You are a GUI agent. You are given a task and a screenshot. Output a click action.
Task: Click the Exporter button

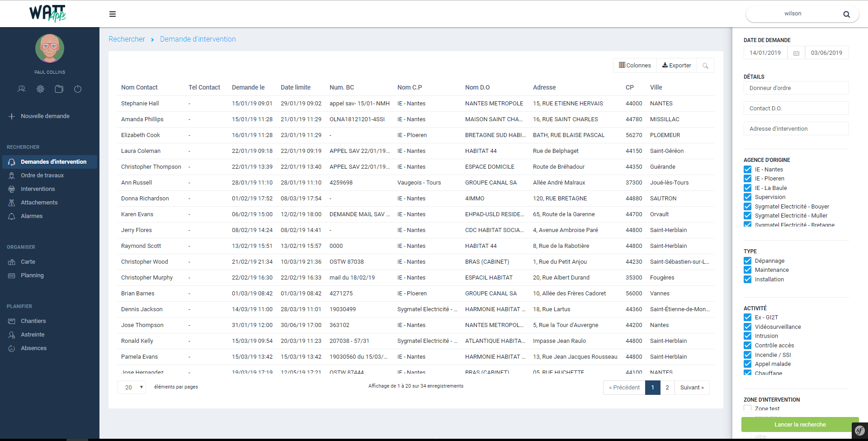676,66
